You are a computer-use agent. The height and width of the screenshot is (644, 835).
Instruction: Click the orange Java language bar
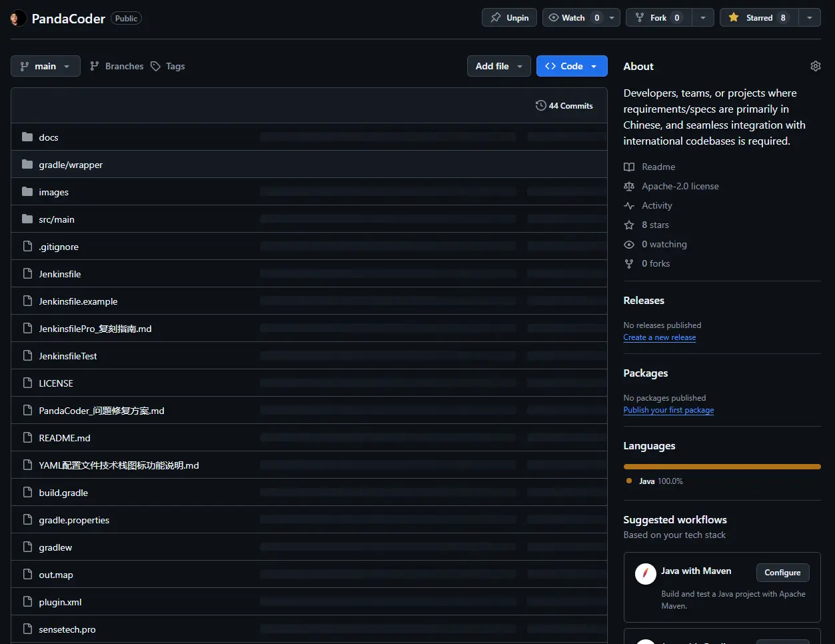tap(722, 467)
